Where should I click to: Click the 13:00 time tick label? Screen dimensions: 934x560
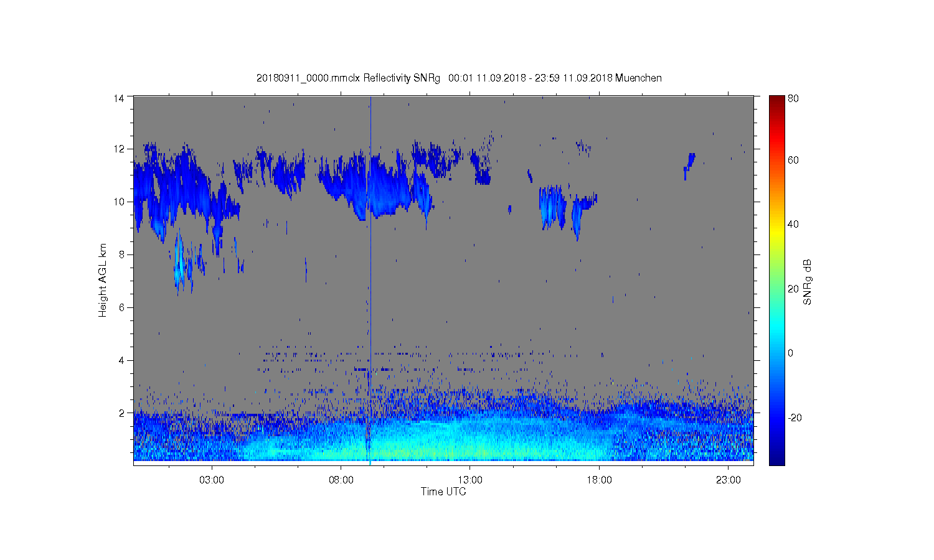tap(470, 480)
